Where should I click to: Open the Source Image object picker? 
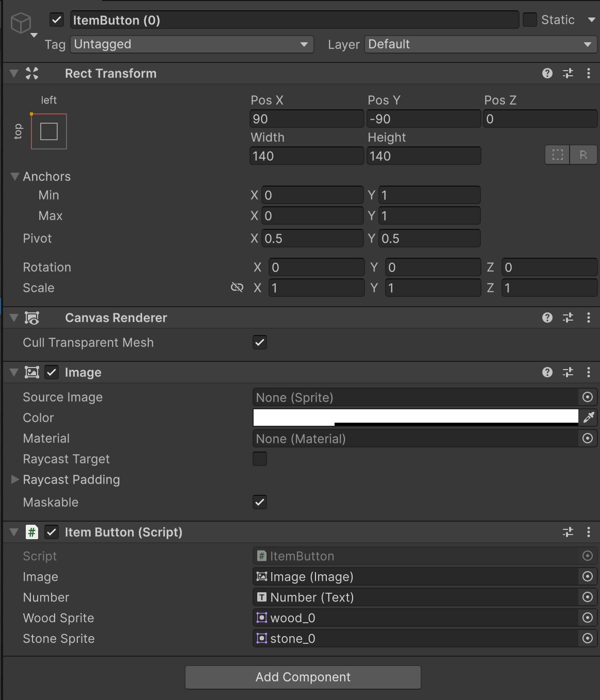point(588,397)
